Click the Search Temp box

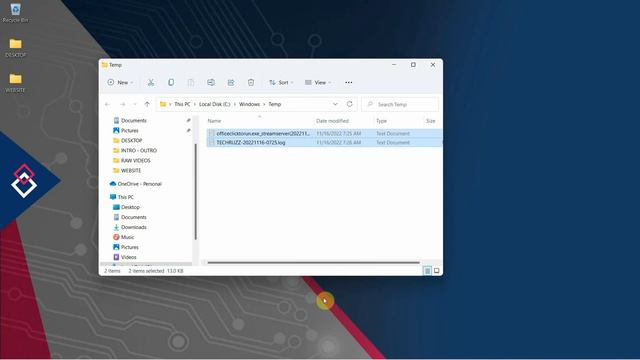[x=400, y=104]
